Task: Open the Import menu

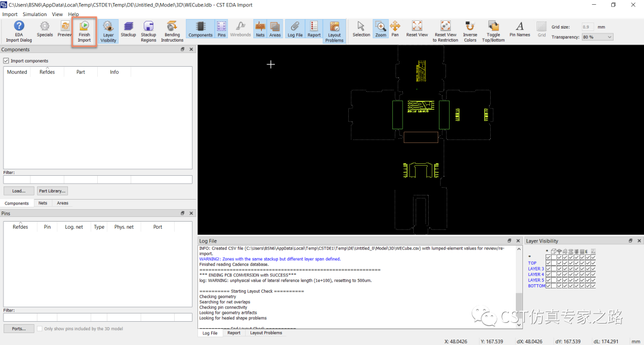Action: click(10, 14)
